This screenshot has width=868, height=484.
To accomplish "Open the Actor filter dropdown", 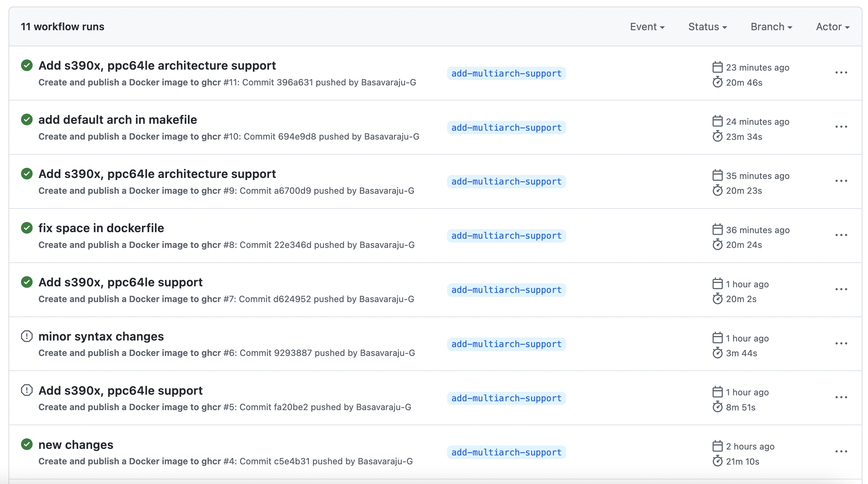I will [832, 27].
